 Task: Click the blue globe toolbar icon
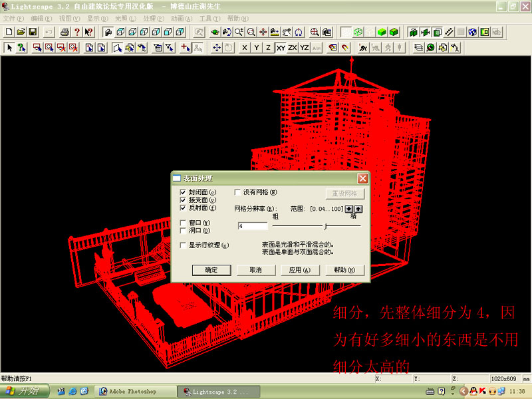click(473, 32)
